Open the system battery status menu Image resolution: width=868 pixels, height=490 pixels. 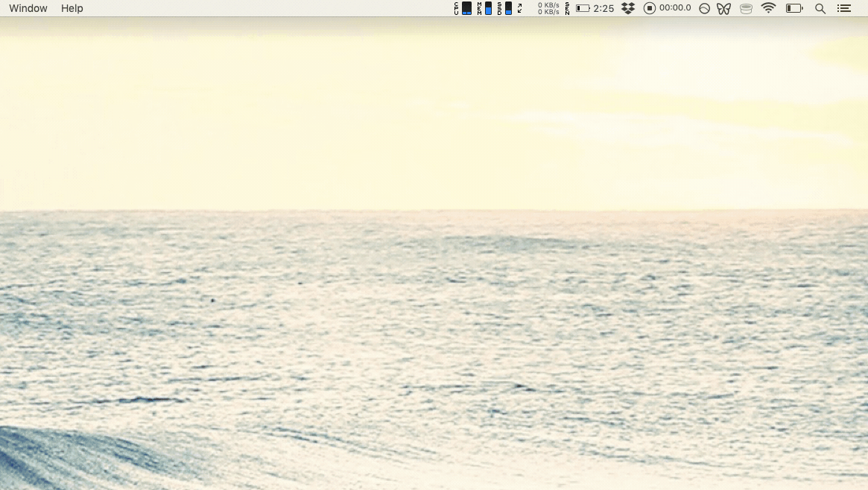(794, 8)
